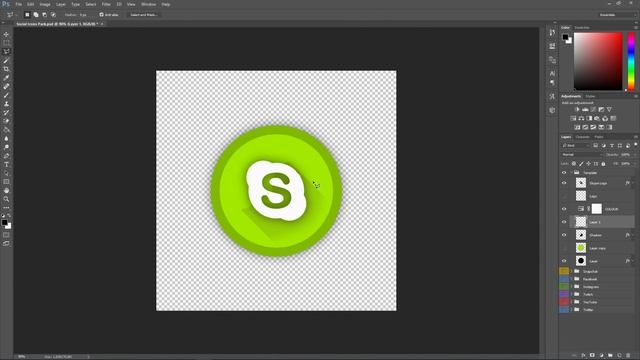Expand the Facebook layer group

tap(571, 279)
